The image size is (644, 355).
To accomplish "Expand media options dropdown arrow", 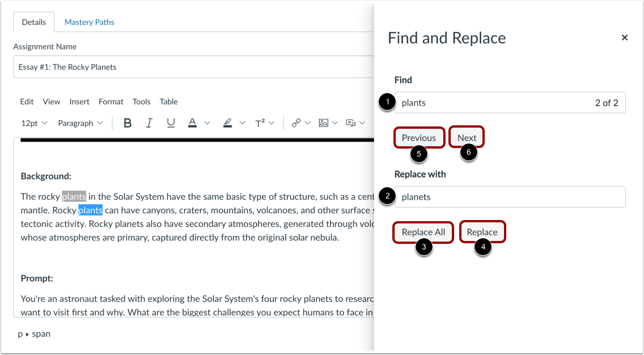I will point(362,123).
